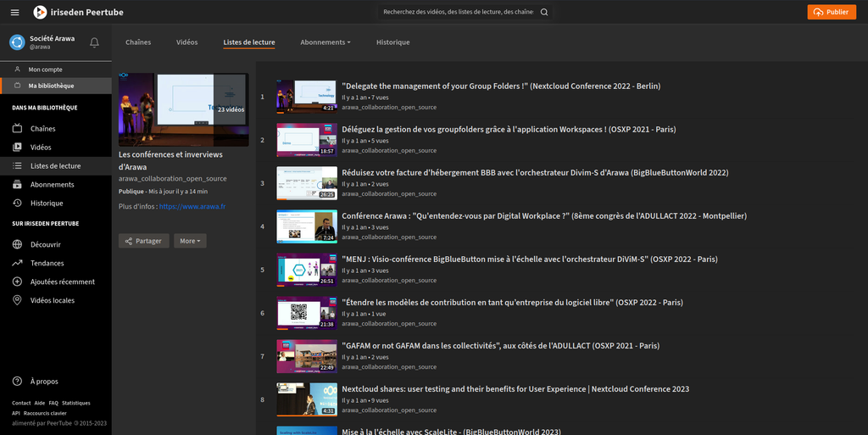Open Mon compte menu entry
868x435 pixels.
pos(56,70)
